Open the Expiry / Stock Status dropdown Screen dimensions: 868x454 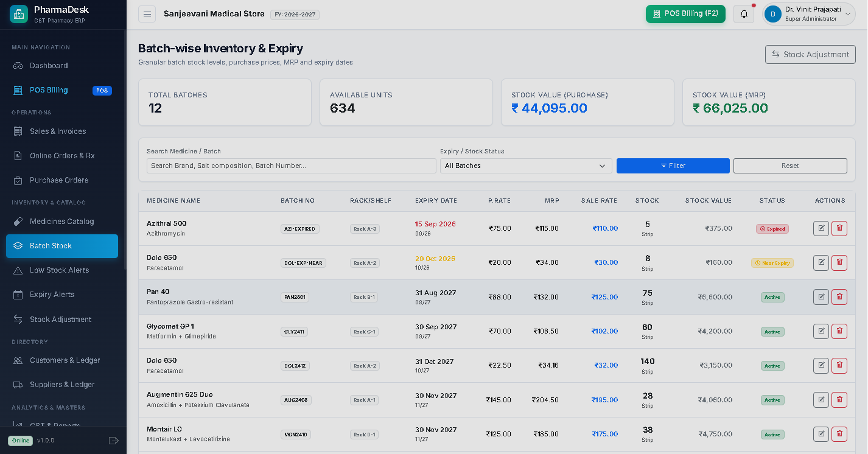[x=526, y=166]
